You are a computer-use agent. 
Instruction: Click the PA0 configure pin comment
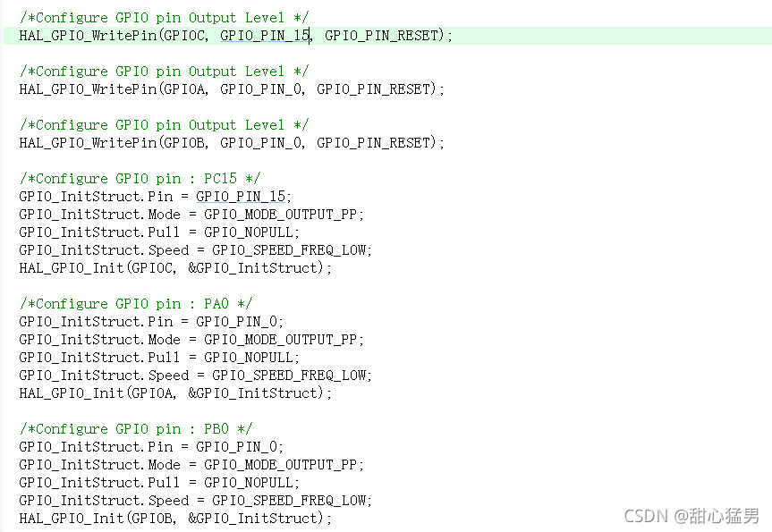click(x=136, y=304)
